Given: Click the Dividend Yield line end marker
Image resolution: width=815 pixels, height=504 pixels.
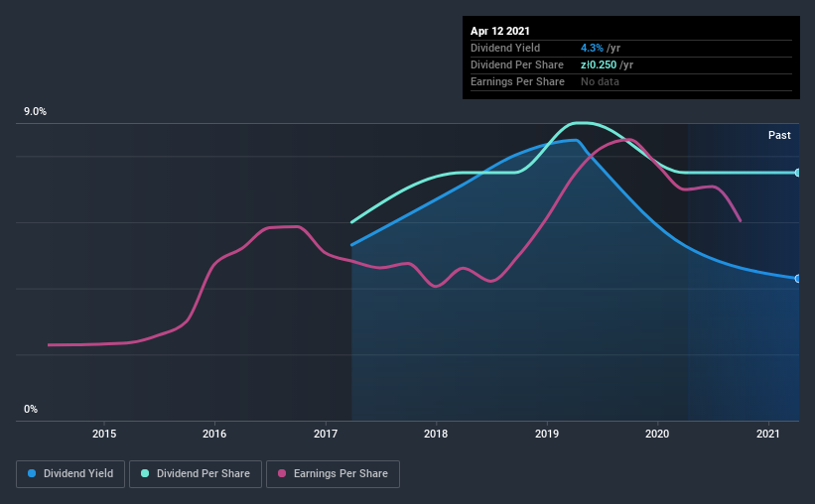Looking at the screenshot, I should [x=797, y=279].
